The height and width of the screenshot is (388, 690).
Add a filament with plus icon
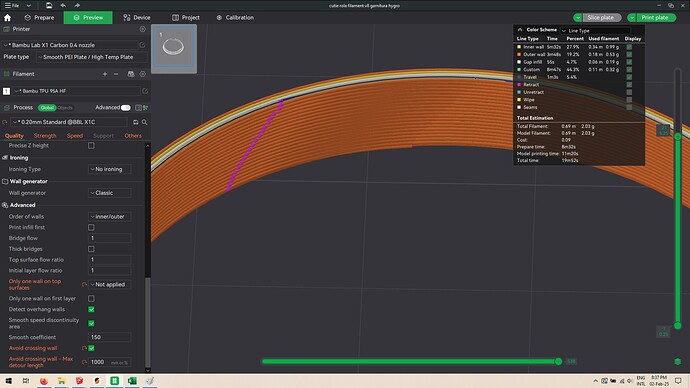click(x=105, y=74)
